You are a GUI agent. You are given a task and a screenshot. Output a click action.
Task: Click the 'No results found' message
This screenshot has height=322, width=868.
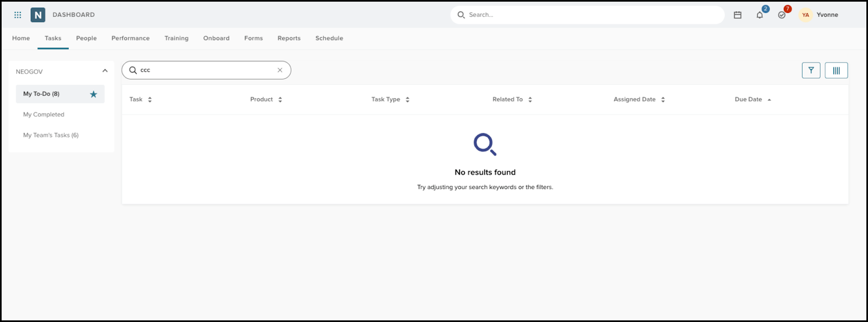point(485,172)
